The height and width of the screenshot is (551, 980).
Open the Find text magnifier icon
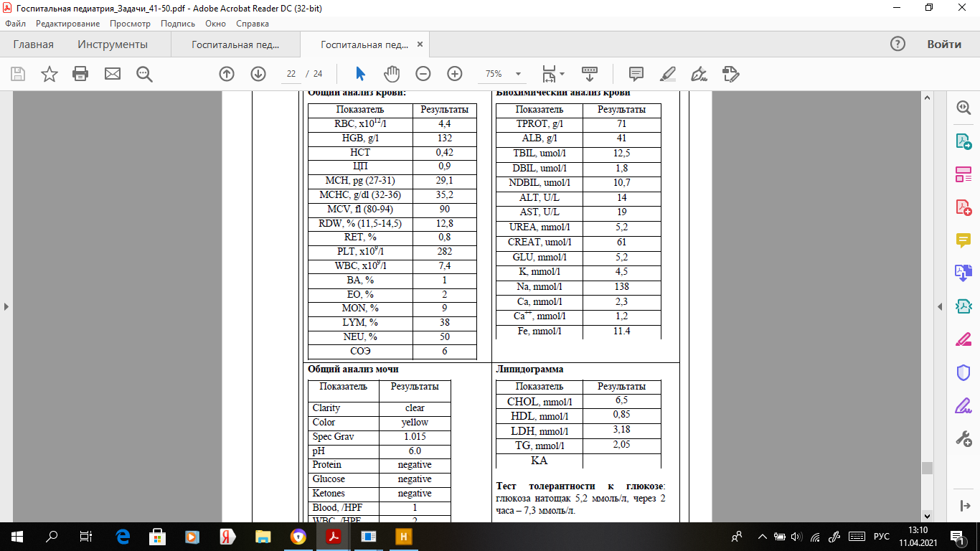[x=144, y=74]
